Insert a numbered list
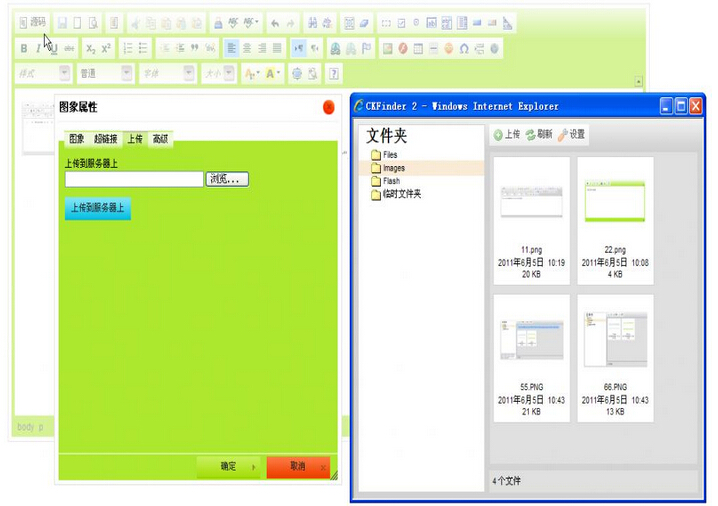The width and height of the screenshot is (718, 506). point(127,48)
